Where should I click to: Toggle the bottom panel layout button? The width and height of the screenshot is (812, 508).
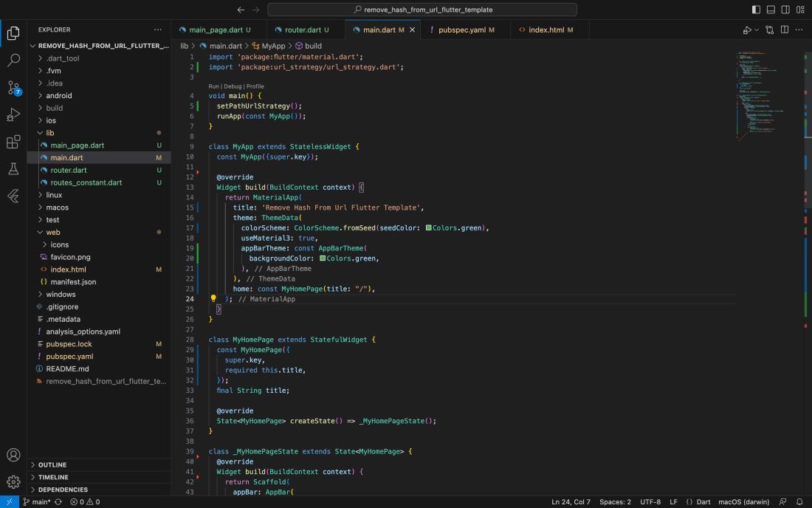pyautogui.click(x=771, y=10)
